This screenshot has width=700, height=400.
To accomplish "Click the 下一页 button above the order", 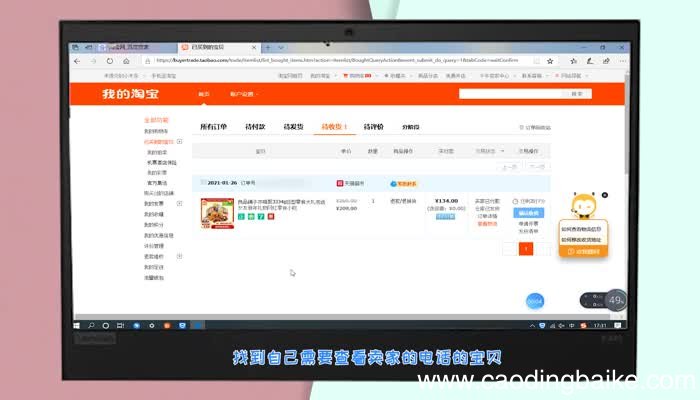I will coord(537,167).
